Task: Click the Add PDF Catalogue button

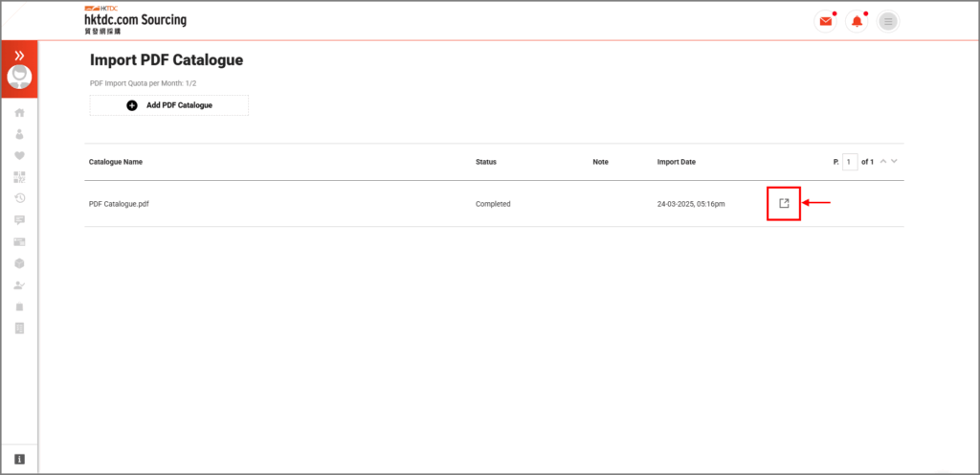Action: (168, 105)
